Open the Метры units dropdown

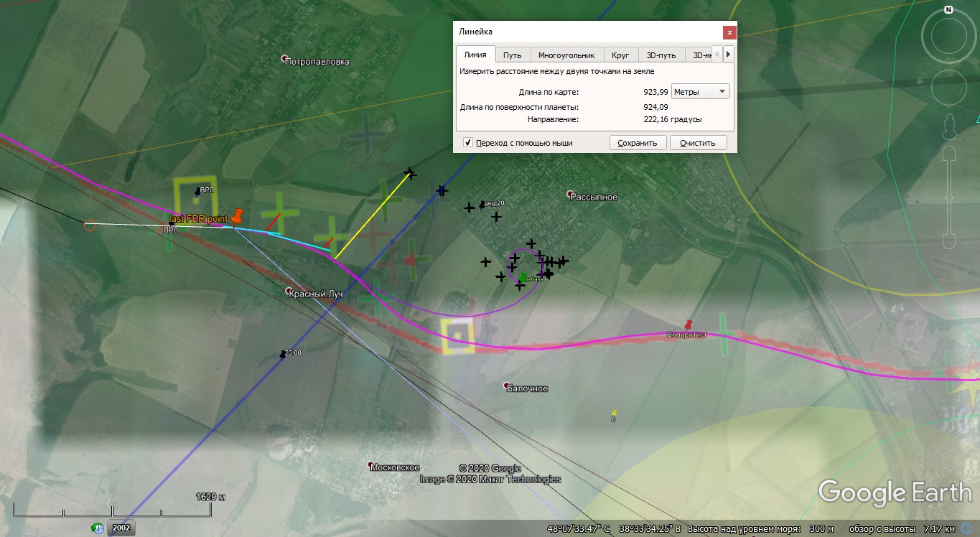click(x=700, y=92)
